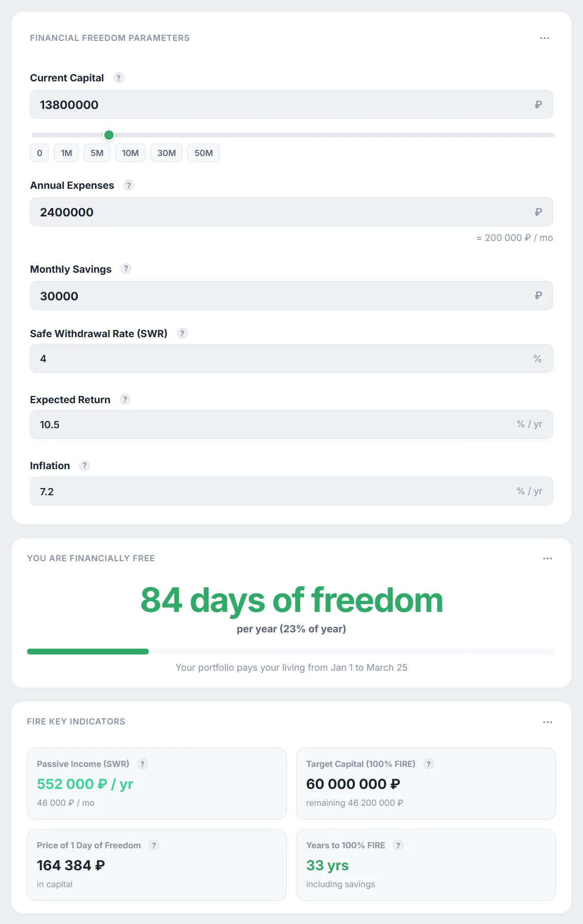The image size is (583, 924).
Task: Click into the Expected Return field
Action: (x=291, y=424)
